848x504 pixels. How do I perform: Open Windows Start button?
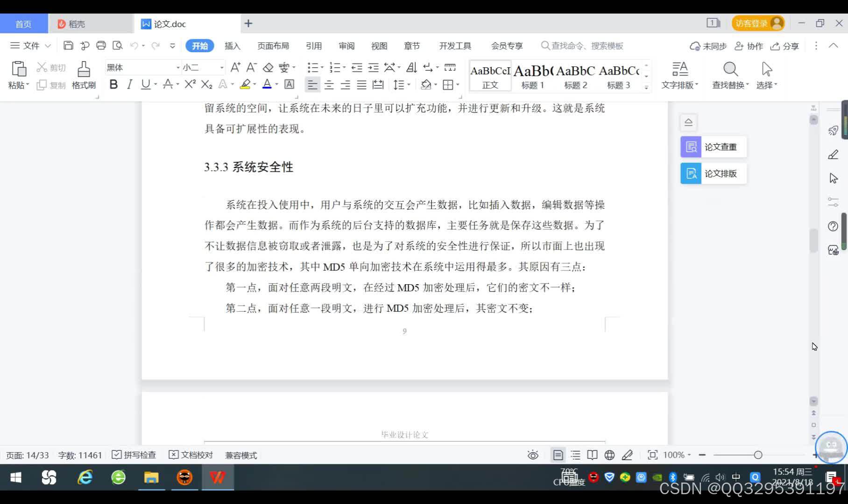16,477
